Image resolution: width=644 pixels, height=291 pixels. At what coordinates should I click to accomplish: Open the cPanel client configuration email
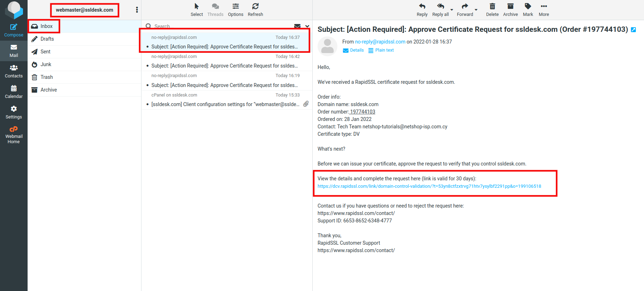click(226, 100)
